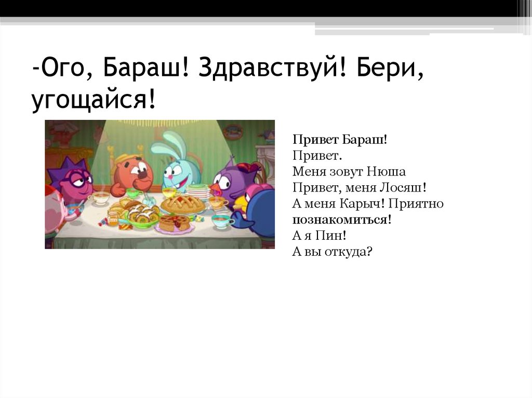
Task: Click the slide title starting "-Ого, Бараш!"
Action: (x=228, y=84)
